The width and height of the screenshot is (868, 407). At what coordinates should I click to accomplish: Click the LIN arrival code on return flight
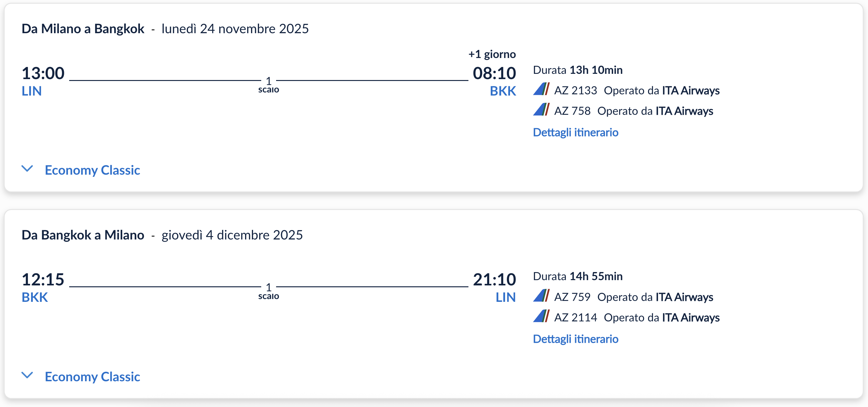[505, 297]
